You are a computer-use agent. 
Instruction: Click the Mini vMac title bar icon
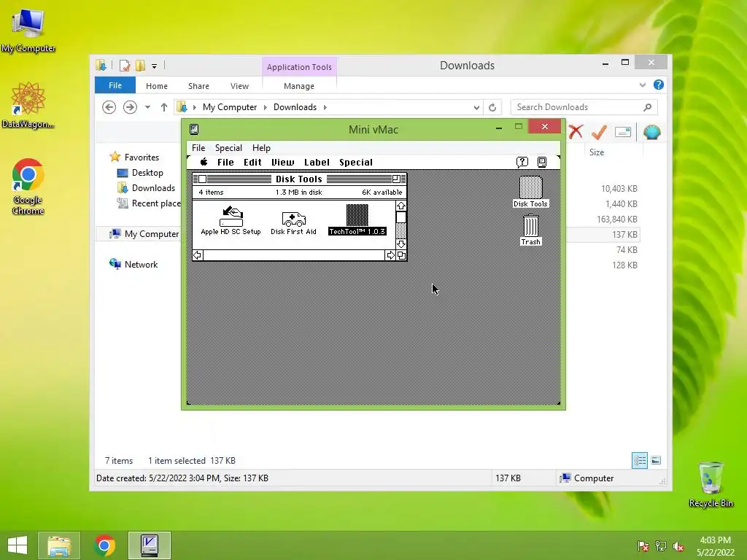(194, 129)
